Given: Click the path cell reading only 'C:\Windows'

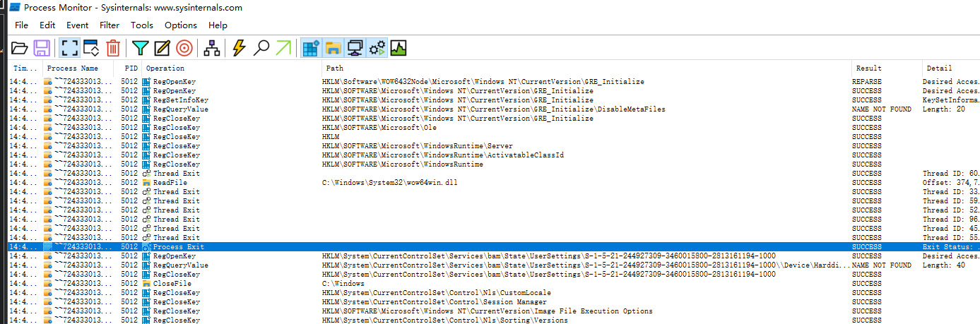Looking at the screenshot, I should pyautogui.click(x=343, y=284).
